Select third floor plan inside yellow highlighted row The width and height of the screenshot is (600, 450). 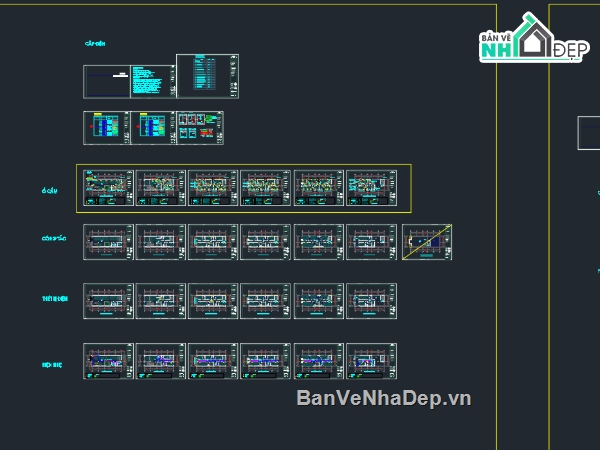213,188
